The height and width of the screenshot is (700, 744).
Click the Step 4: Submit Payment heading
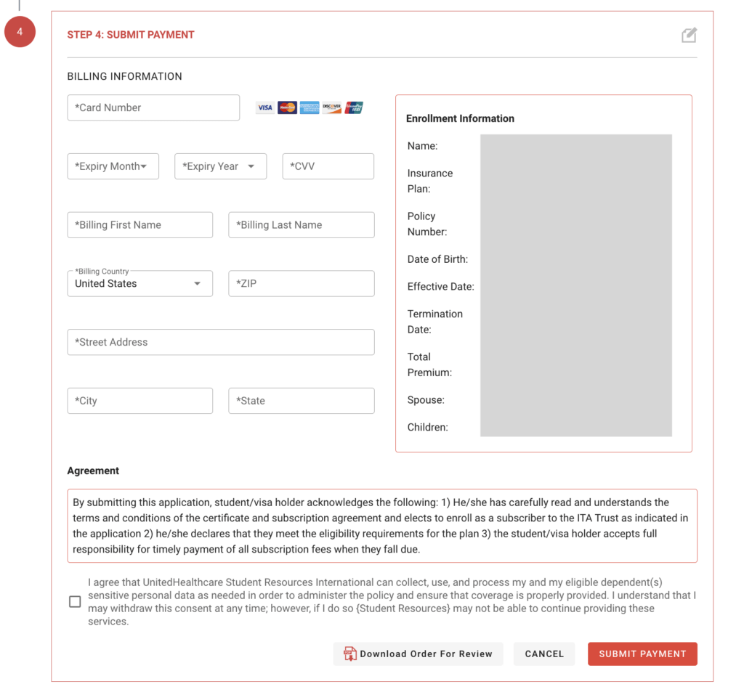(x=131, y=35)
